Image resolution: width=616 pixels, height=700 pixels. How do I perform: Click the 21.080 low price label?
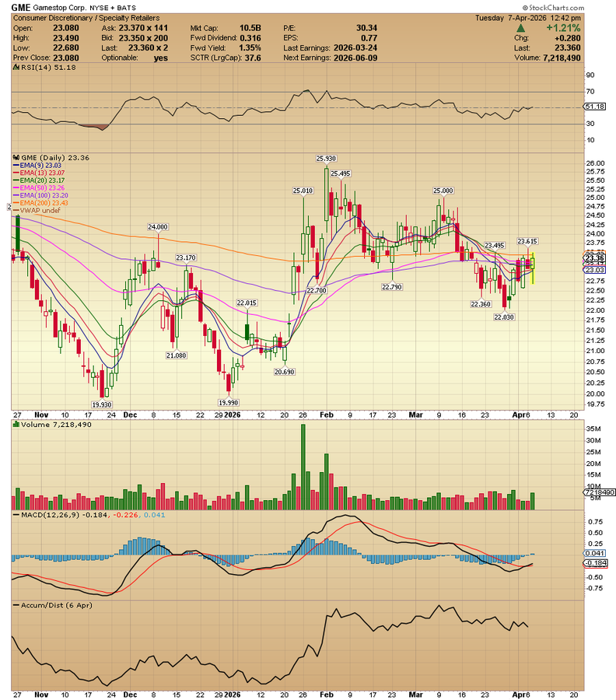(x=177, y=355)
